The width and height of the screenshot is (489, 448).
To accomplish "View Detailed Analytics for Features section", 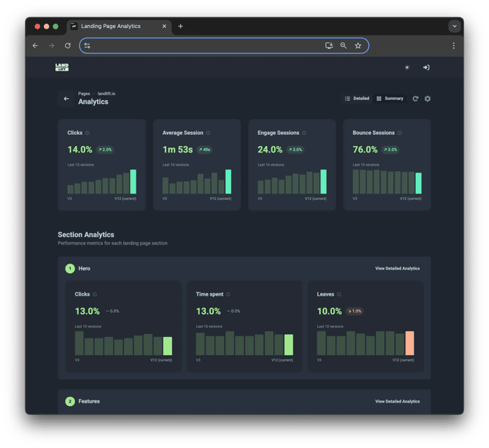I will (397, 401).
